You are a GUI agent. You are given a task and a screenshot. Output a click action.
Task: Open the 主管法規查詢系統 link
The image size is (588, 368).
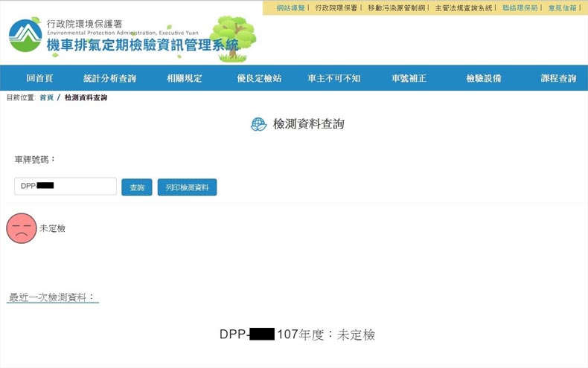[464, 7]
